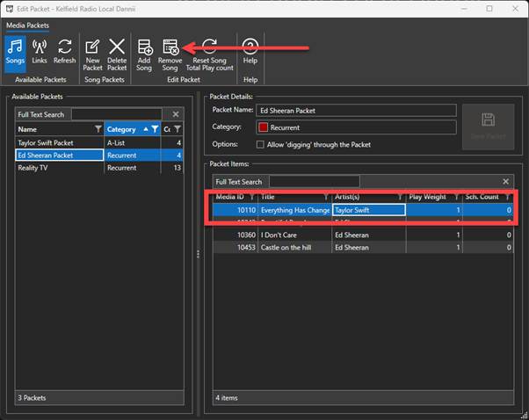Click the Available Packets Full Text Search field
Screen dimensions: 529x420
[x=117, y=114]
